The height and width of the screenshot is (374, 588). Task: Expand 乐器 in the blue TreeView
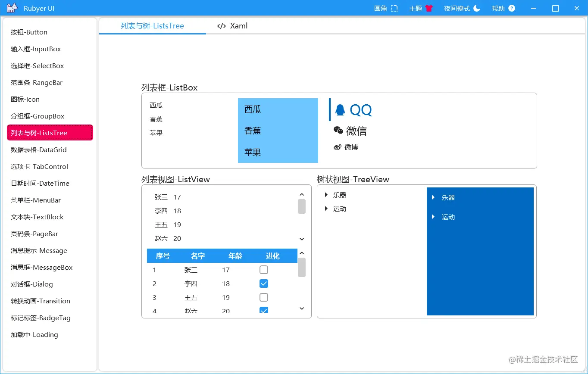433,197
